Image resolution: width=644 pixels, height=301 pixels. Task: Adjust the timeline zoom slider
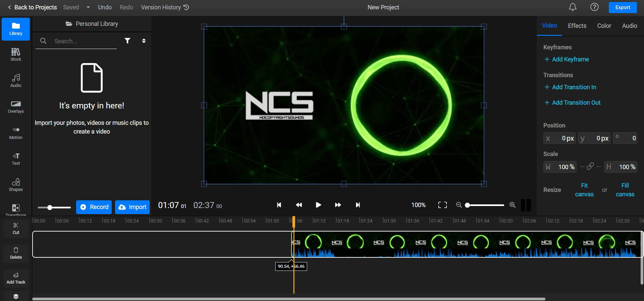(485, 205)
